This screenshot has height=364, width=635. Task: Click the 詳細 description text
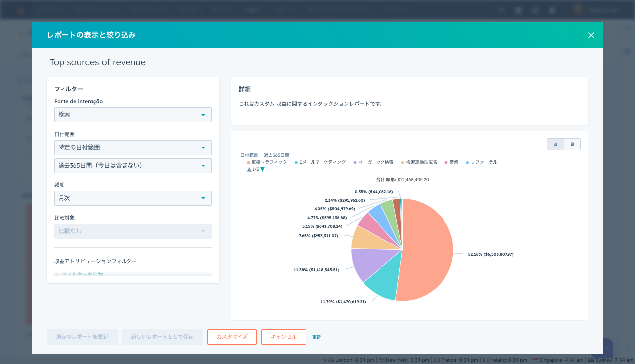(311, 104)
